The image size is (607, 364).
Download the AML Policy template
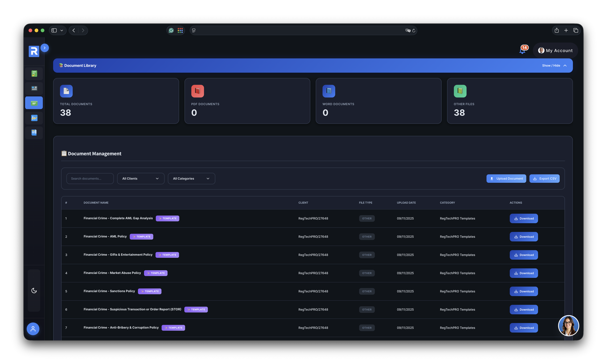coord(523,237)
